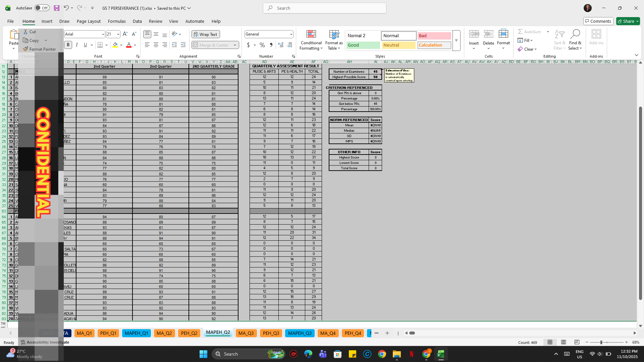
Task: Expand the font name dropdown
Action: 103,34
